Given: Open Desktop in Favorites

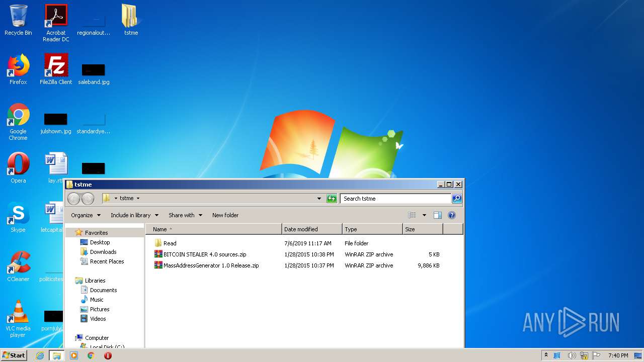Looking at the screenshot, I should (x=100, y=242).
